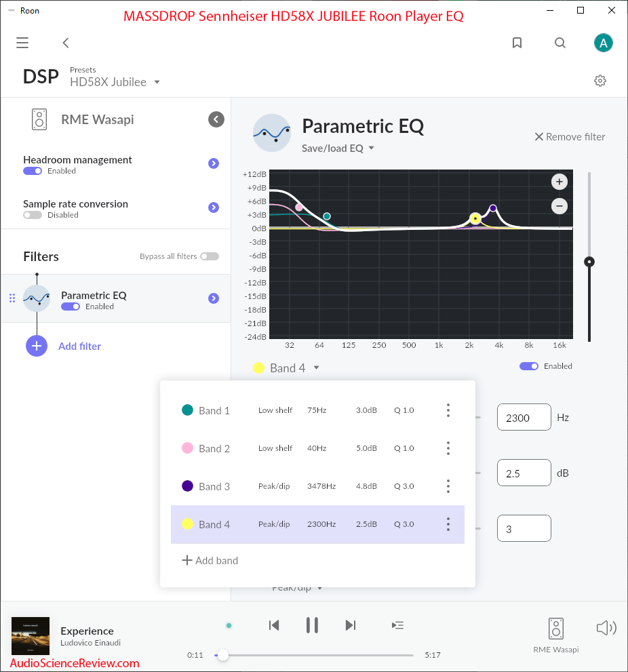Select Band 2 Low shelf 40Hz

[317, 448]
